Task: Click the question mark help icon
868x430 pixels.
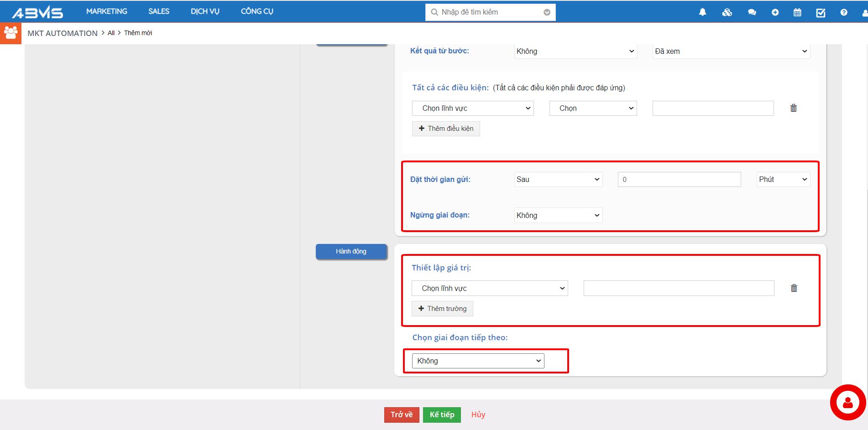Action: pos(844,12)
